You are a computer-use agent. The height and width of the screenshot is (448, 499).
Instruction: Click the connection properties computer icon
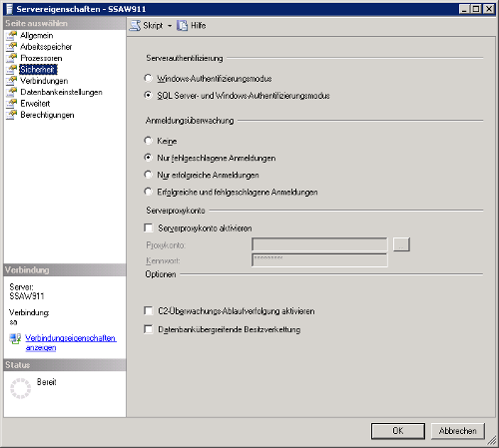click(x=15, y=339)
